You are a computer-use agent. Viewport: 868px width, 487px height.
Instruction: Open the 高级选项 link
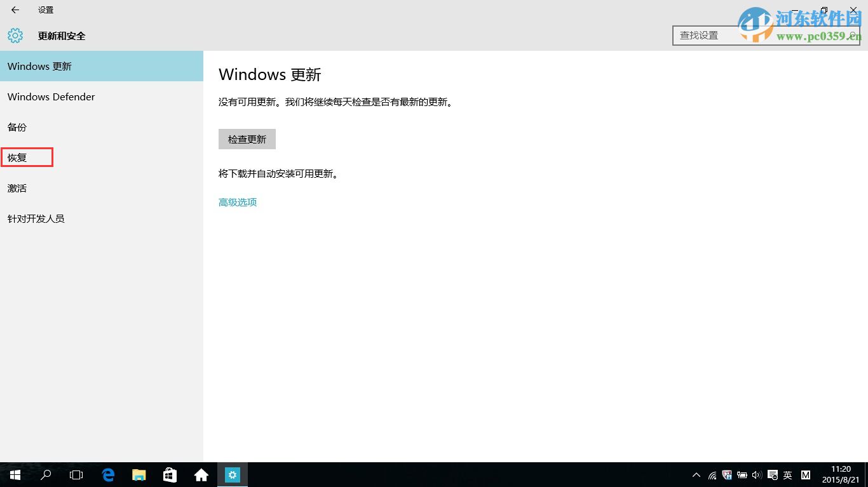(x=237, y=202)
